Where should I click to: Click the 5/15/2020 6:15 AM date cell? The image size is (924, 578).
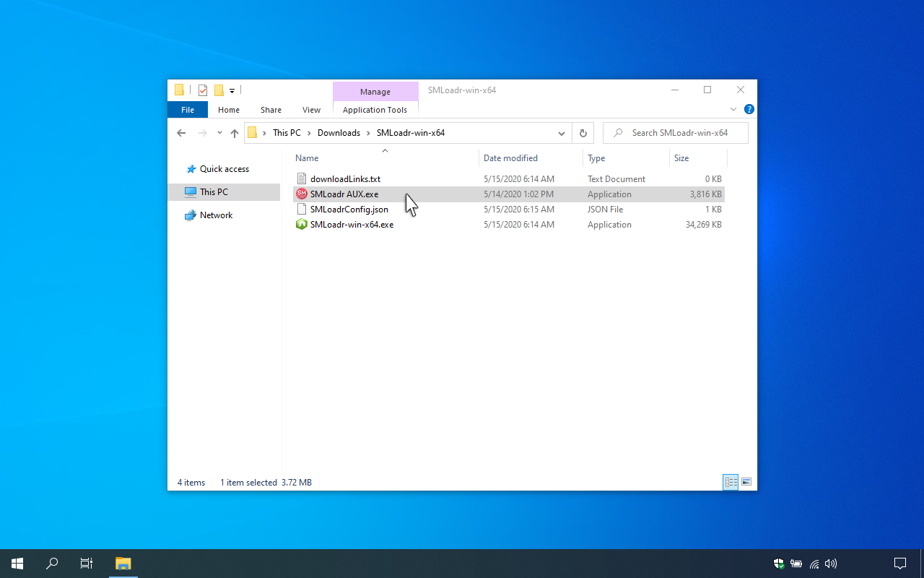pos(519,210)
